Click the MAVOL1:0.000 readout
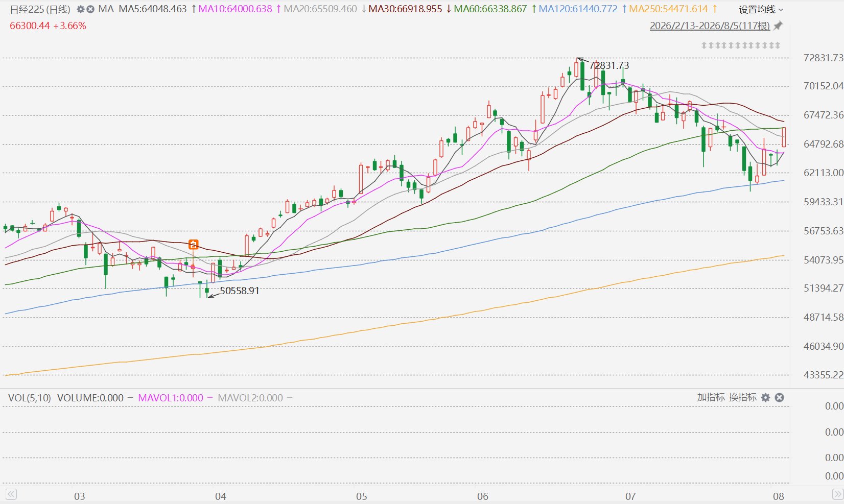This screenshot has height=504, width=844. tap(171, 398)
